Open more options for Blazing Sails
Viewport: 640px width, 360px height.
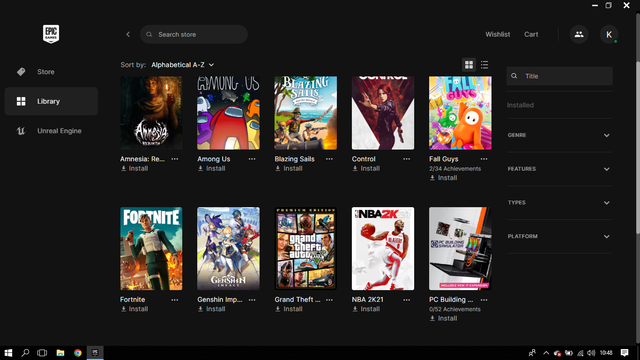point(329,159)
